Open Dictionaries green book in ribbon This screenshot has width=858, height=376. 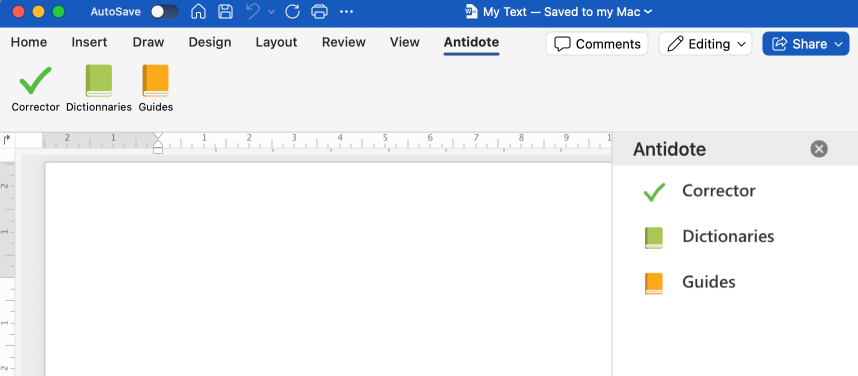pos(99,89)
